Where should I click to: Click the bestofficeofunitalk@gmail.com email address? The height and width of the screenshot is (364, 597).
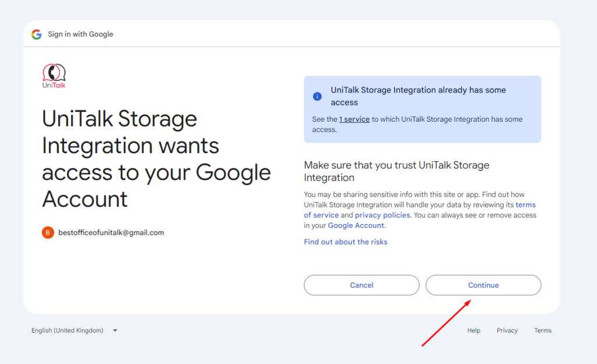111,232
